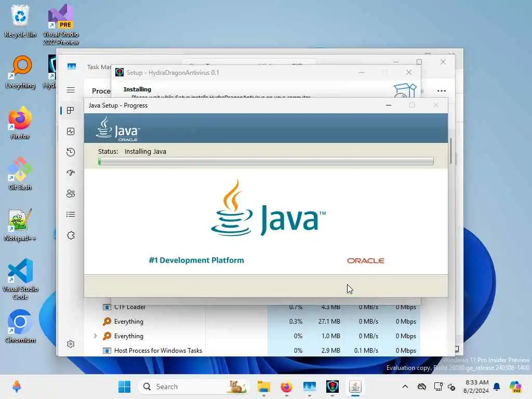532x399 pixels.
Task: Open Users page in Task Manager sidebar
Action: click(x=71, y=194)
